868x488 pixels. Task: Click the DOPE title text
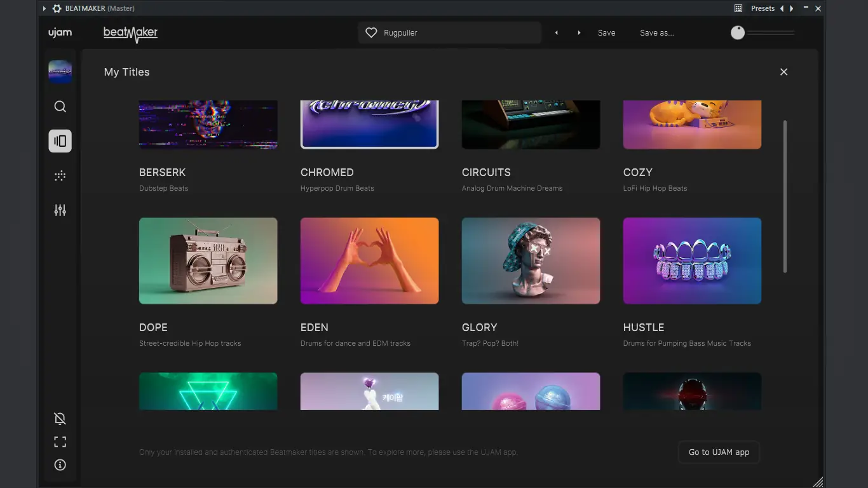click(153, 327)
